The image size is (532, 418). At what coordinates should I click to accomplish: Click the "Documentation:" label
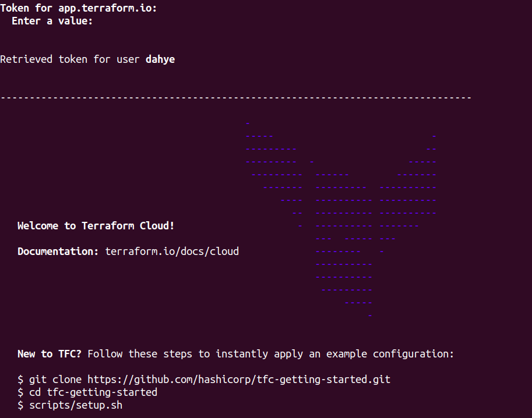[58, 251]
